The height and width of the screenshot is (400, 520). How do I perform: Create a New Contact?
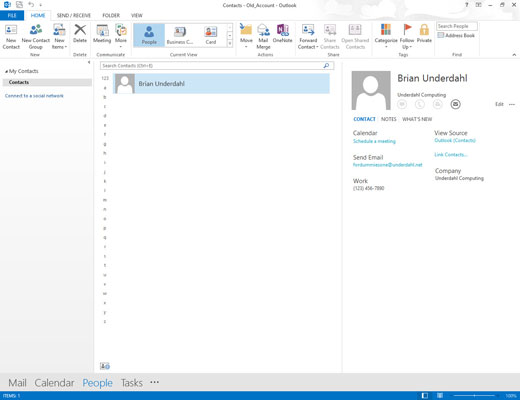11,36
